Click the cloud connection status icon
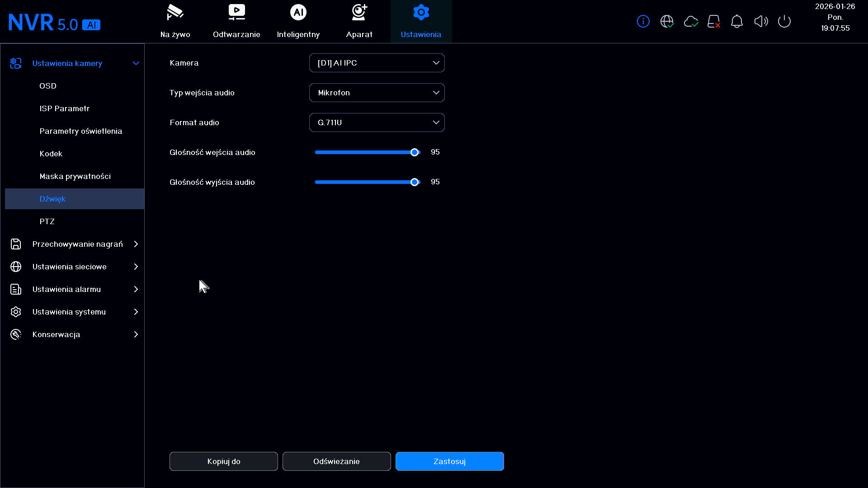Image resolution: width=868 pixels, height=488 pixels. point(691,21)
